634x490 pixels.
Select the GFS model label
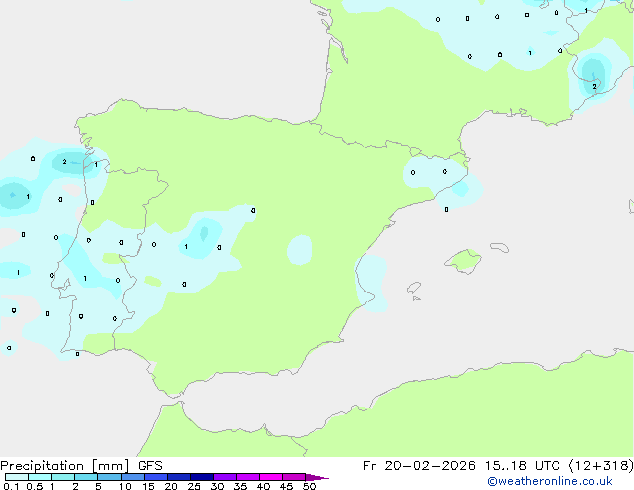[x=150, y=465]
